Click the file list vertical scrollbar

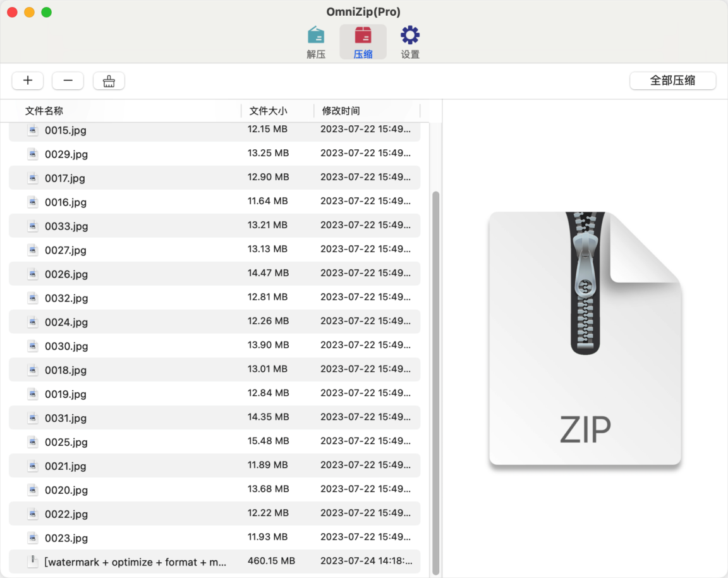(435, 383)
